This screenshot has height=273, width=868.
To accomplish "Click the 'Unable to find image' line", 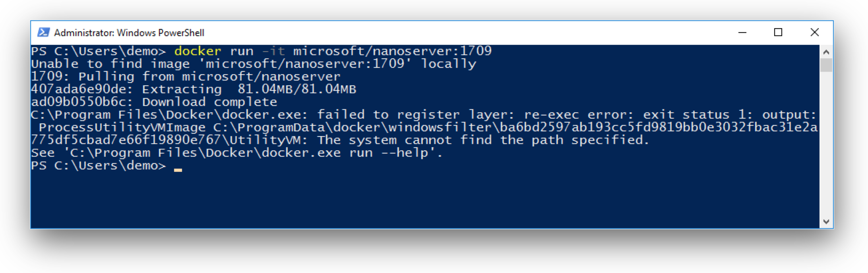I will (254, 64).
